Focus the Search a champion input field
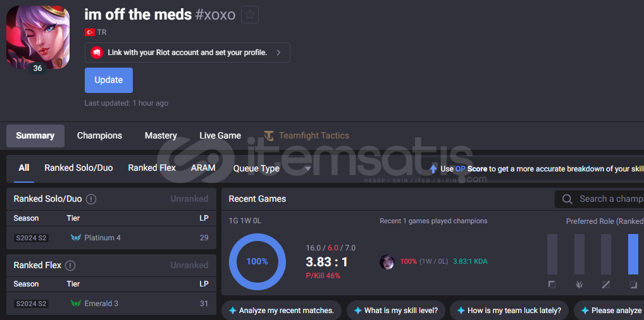The image size is (644, 320). pos(600,199)
